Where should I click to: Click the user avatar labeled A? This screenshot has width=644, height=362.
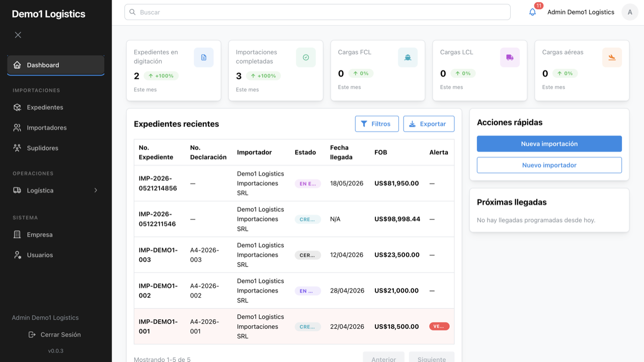pos(630,12)
